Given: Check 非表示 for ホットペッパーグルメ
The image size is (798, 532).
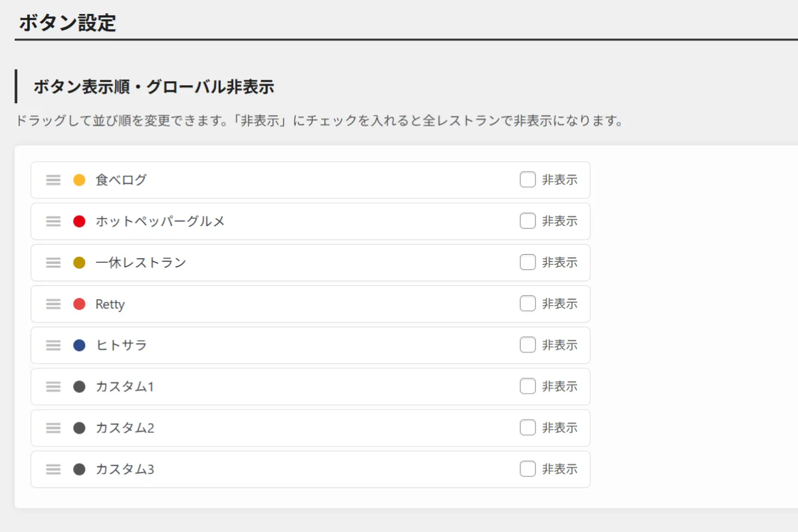Looking at the screenshot, I should point(527,221).
